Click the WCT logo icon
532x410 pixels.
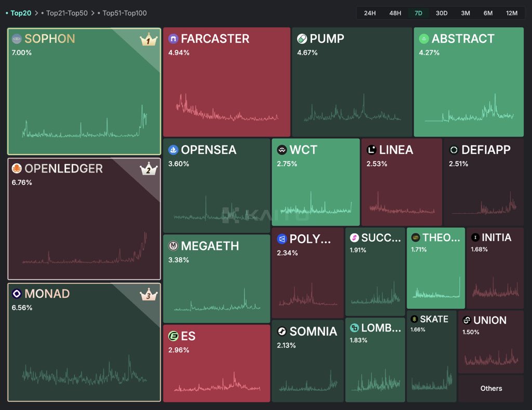pyautogui.click(x=282, y=150)
